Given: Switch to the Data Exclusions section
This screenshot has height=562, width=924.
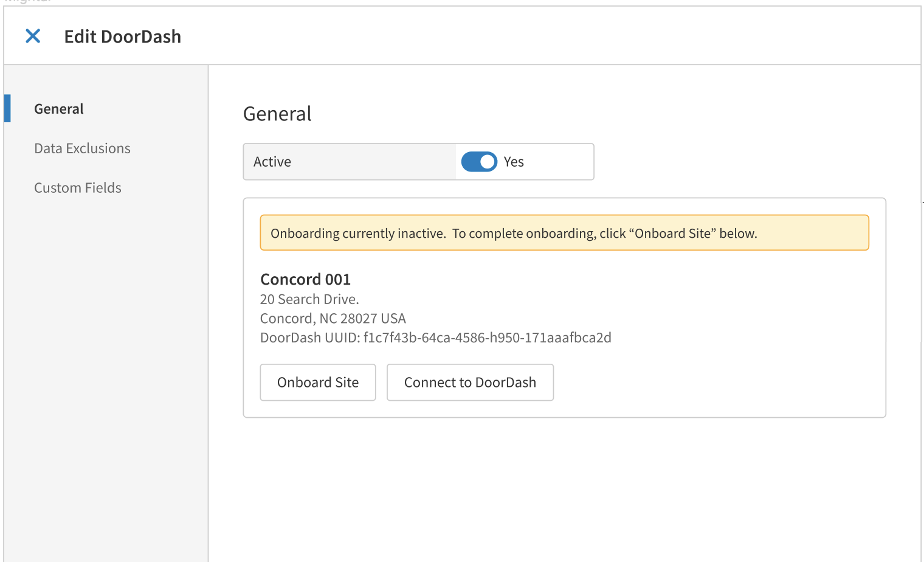Looking at the screenshot, I should tap(82, 148).
